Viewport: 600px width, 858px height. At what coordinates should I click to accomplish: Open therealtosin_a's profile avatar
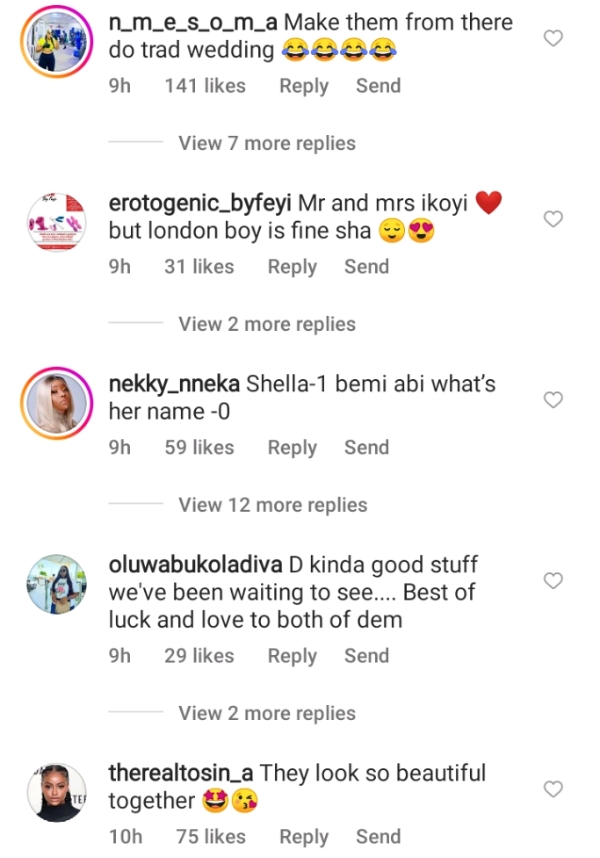pos(57,792)
